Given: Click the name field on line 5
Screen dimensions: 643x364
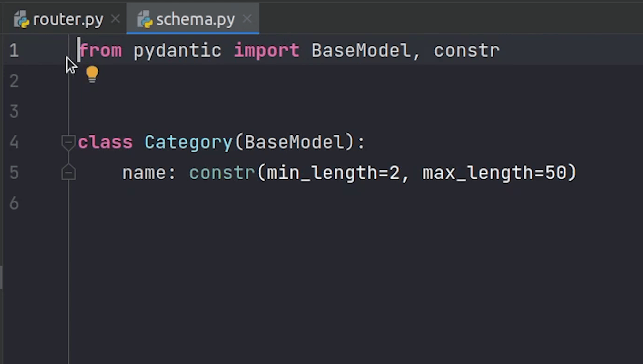Looking at the screenshot, I should click(x=144, y=173).
